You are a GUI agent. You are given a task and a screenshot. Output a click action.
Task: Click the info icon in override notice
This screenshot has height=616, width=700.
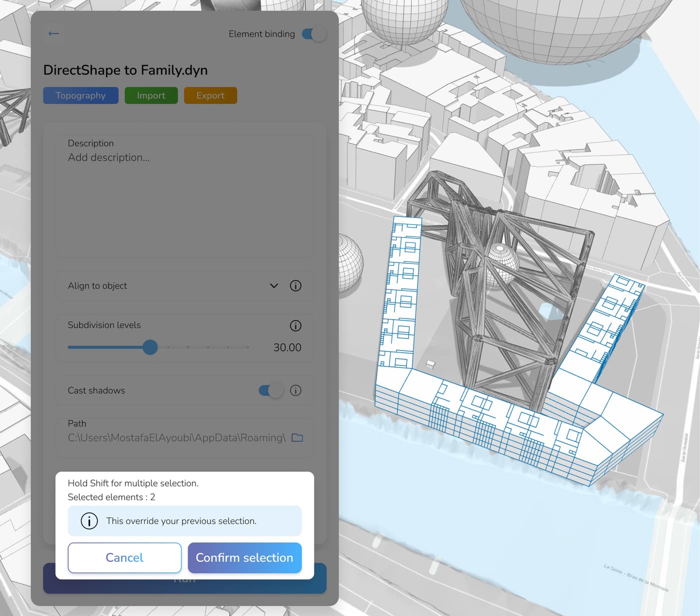coord(89,521)
